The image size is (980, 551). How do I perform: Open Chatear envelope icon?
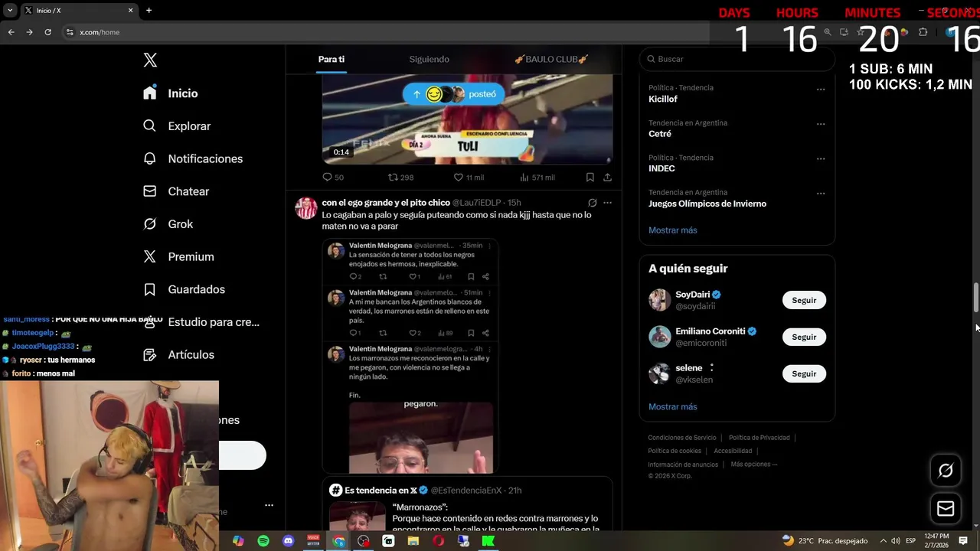pos(150,191)
